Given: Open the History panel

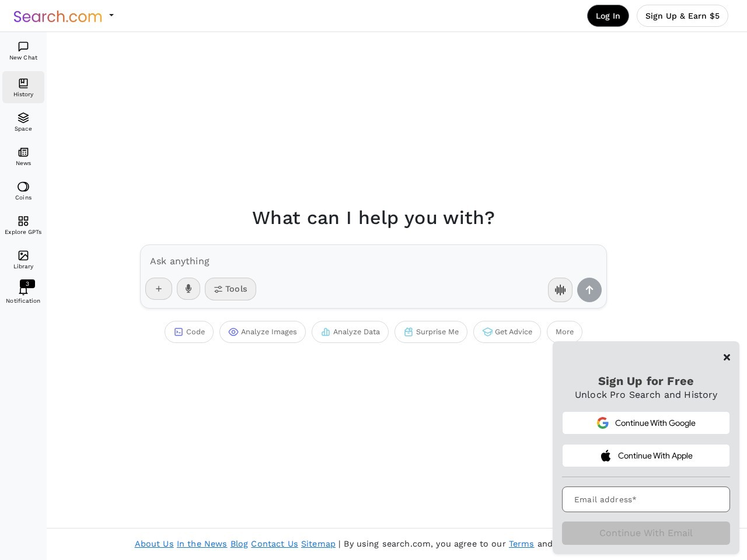Looking at the screenshot, I should (23, 87).
